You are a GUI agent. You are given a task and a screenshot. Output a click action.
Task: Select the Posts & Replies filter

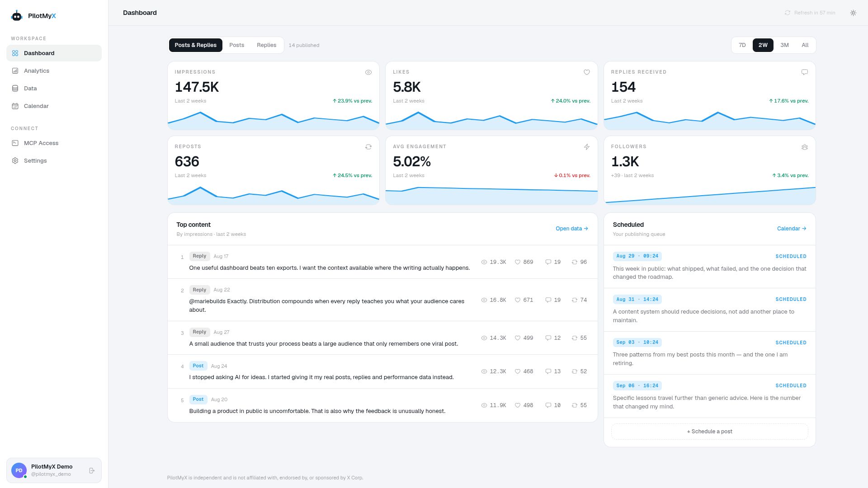tap(195, 45)
